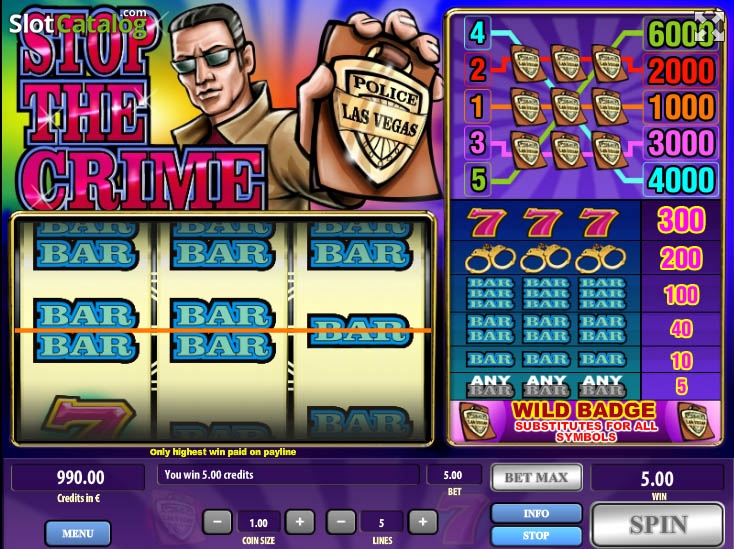734x549 pixels.
Task: Click the lines count value field
Action: pyautogui.click(x=382, y=523)
